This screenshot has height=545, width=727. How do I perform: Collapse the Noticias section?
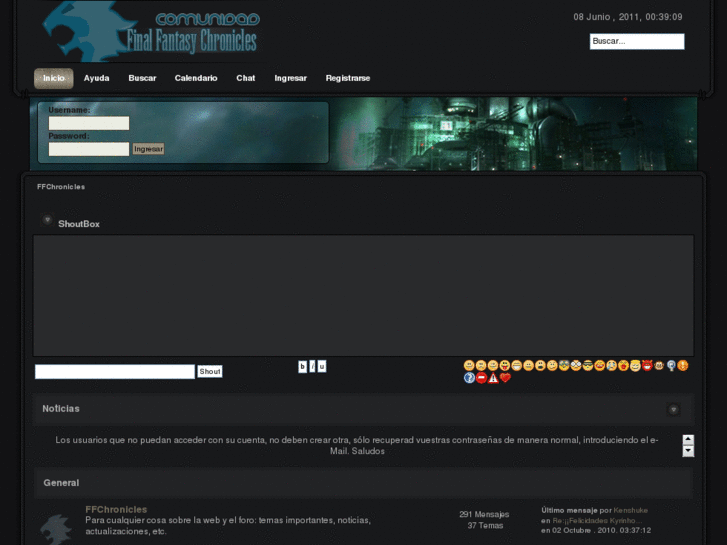[x=674, y=409]
